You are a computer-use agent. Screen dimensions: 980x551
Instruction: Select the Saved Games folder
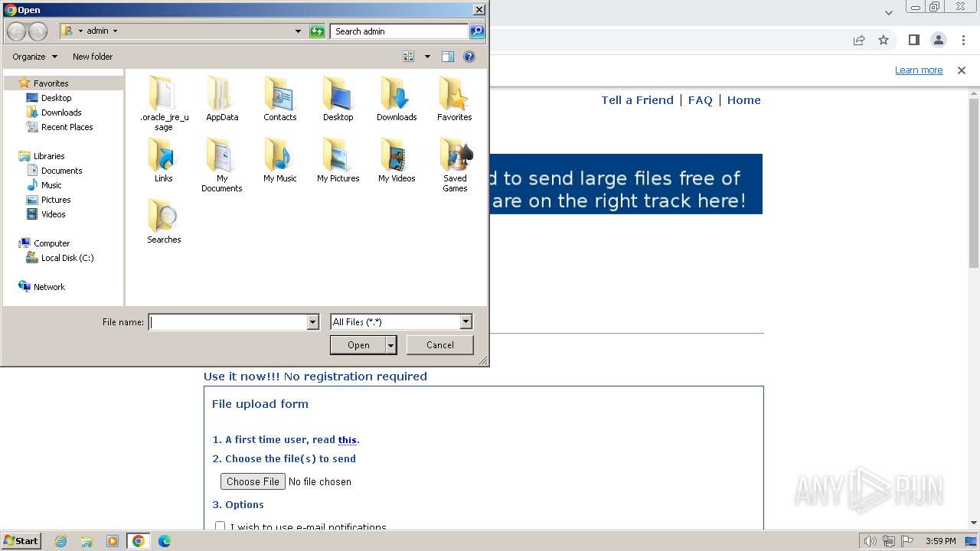tap(455, 164)
